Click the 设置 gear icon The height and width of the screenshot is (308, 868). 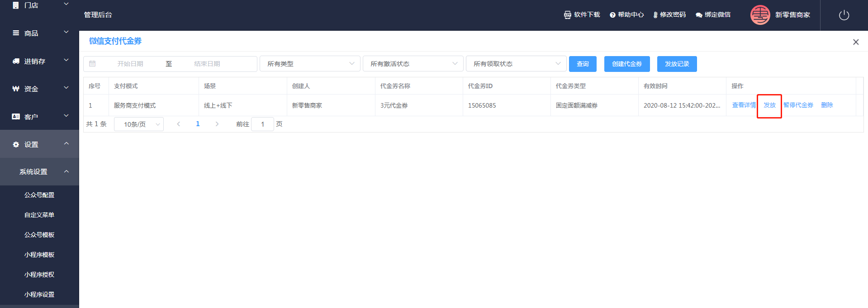click(x=16, y=145)
